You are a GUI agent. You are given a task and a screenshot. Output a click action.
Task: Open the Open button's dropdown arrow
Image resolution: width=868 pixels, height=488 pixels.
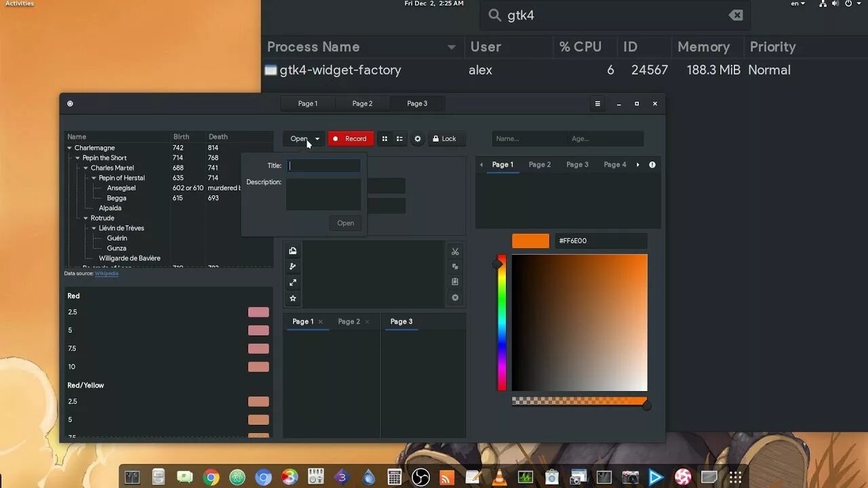pos(317,139)
